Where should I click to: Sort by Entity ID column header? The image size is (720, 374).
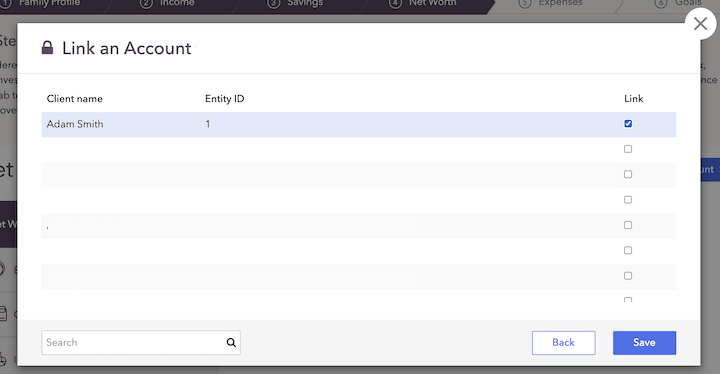point(225,99)
